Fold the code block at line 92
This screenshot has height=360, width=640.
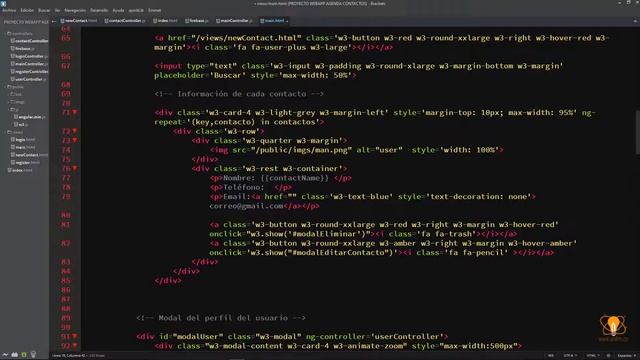(75, 346)
